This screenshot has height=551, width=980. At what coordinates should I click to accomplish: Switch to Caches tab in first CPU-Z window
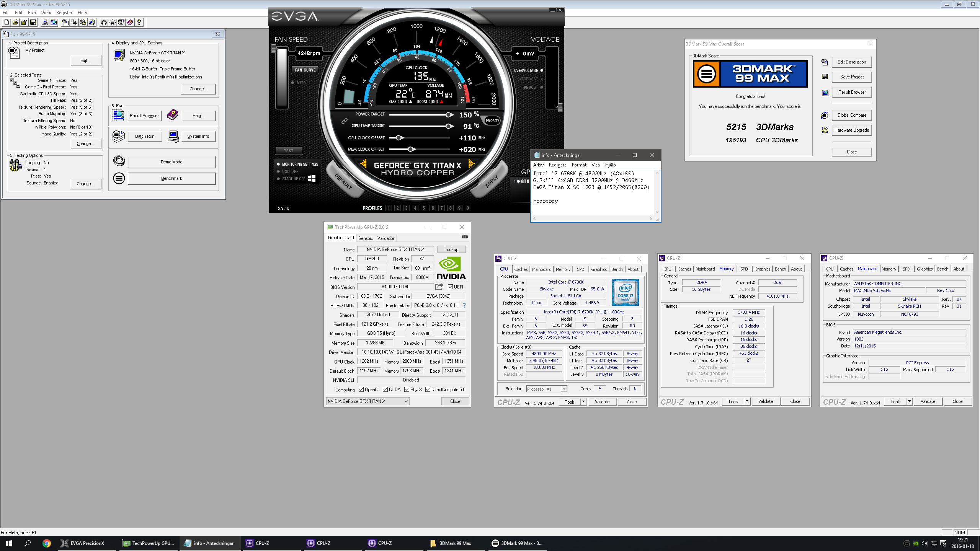point(521,269)
